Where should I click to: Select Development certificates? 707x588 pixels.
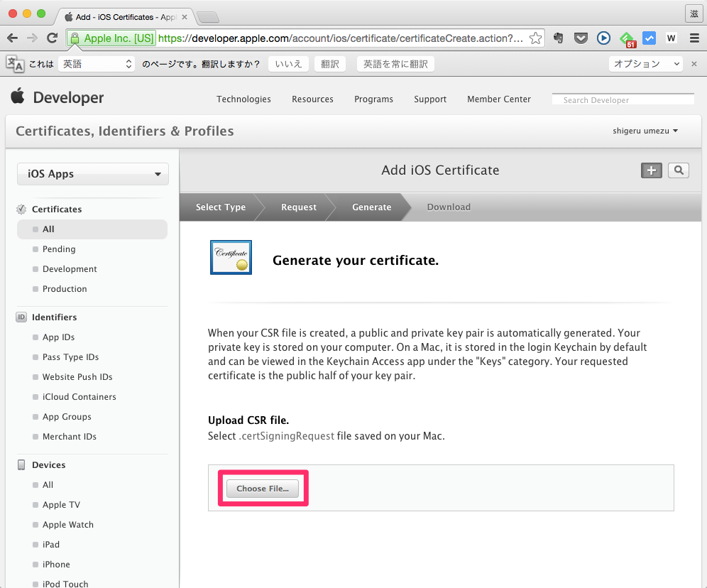point(70,268)
